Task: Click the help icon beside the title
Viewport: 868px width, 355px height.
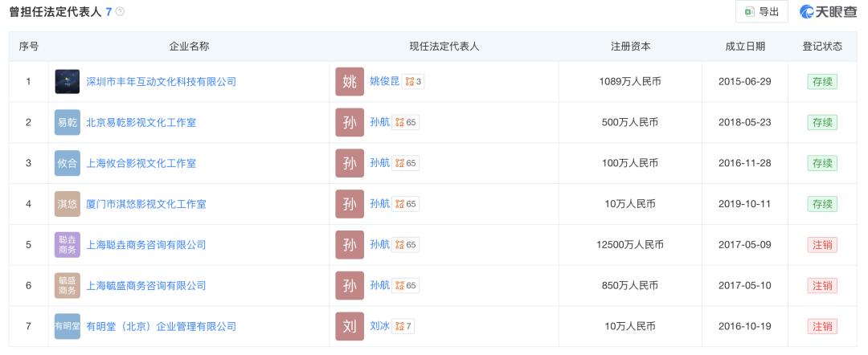Action: coord(121,12)
